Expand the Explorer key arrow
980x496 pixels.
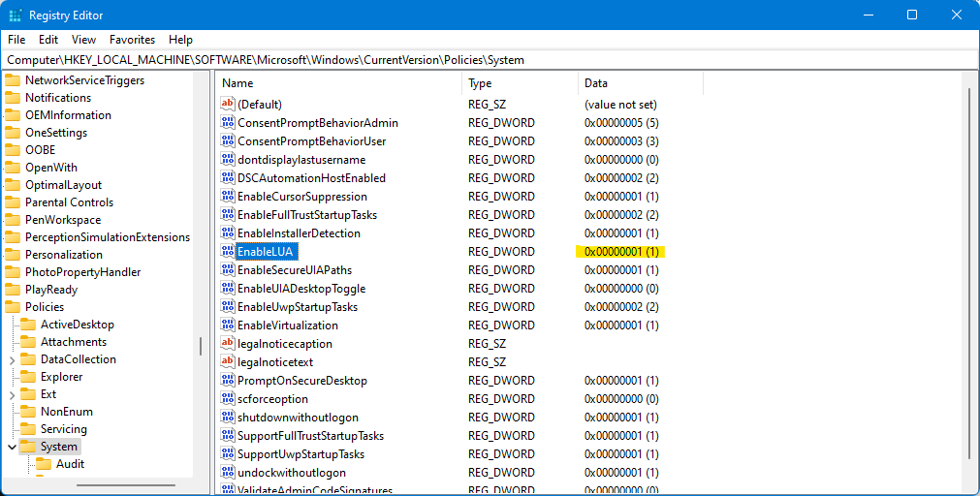(12, 377)
